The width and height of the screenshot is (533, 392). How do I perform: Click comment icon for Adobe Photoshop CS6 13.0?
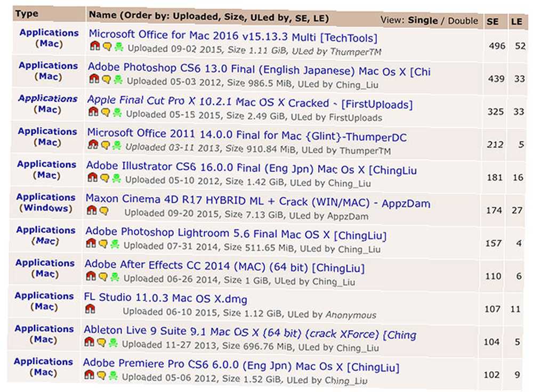107,79
